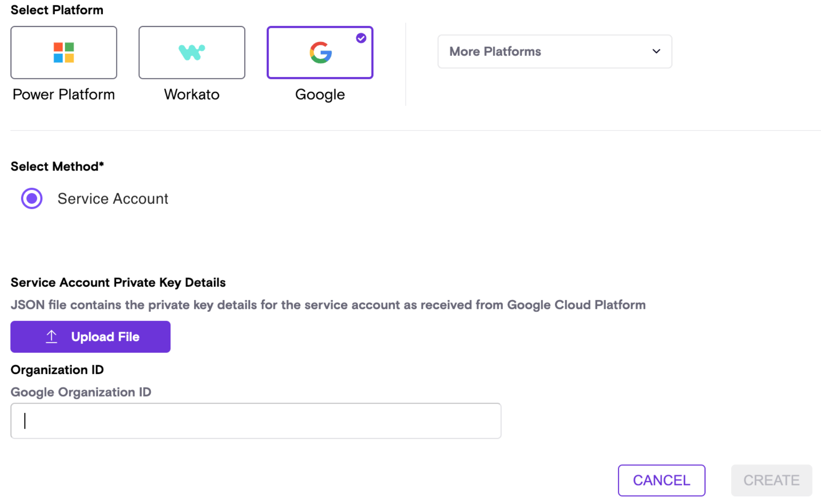
Task: Click the Organization ID heading
Action: 57,370
